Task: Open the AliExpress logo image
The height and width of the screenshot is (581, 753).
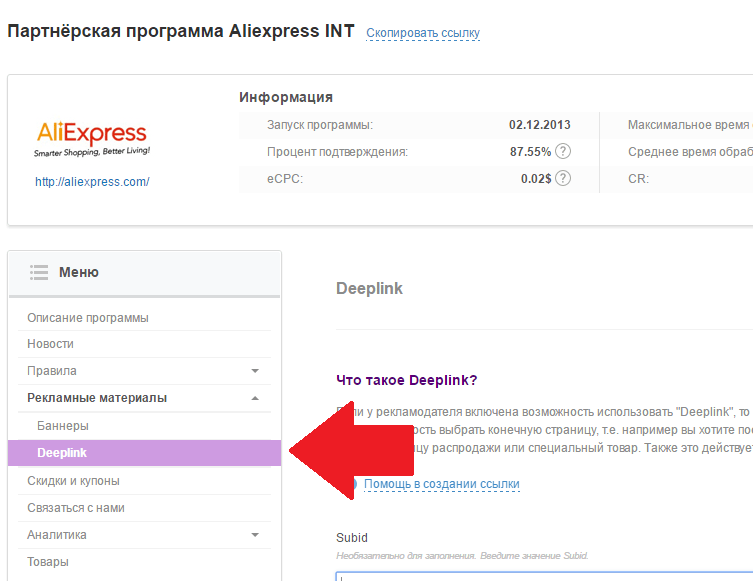Action: (x=92, y=139)
